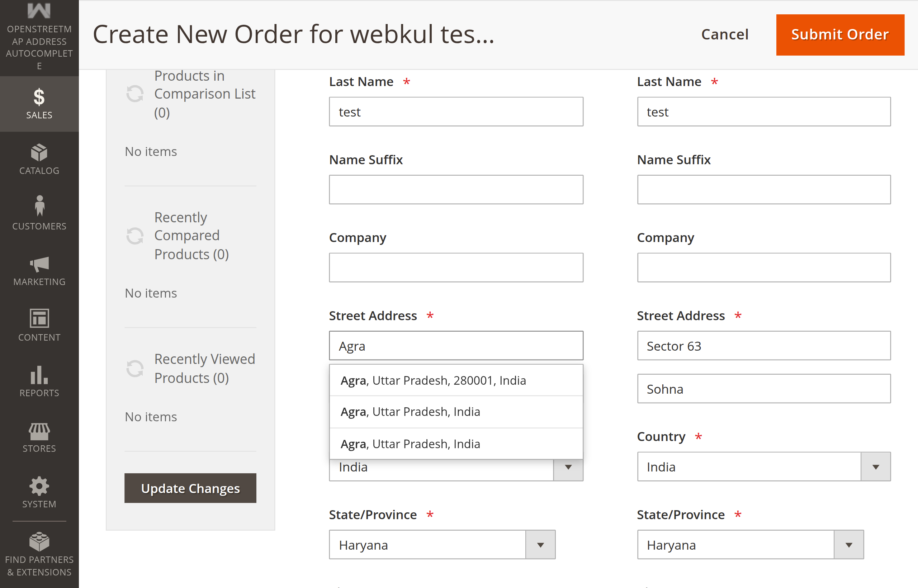
Task: Click shipping Street Address field Sector 63
Action: pos(764,346)
